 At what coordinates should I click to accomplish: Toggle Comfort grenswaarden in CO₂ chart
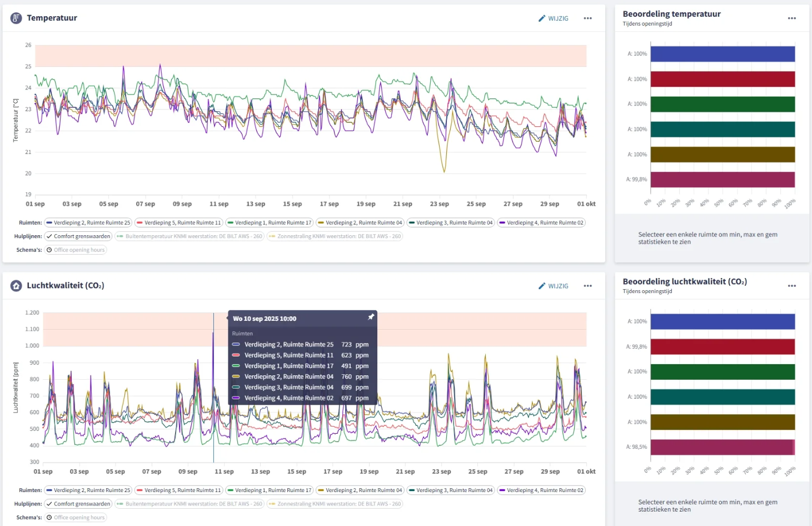[x=78, y=504]
